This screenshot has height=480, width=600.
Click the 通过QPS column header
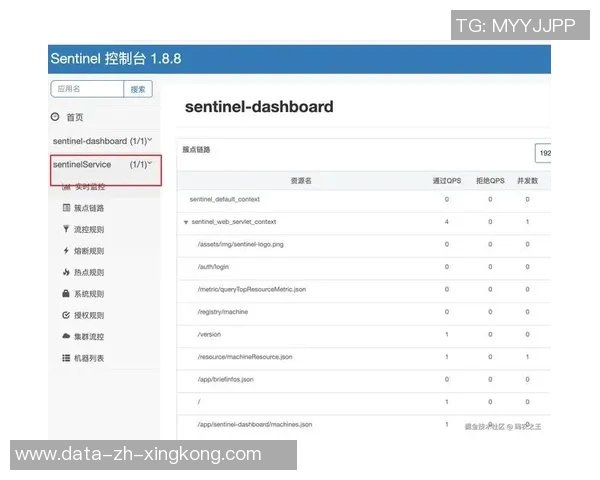(447, 181)
